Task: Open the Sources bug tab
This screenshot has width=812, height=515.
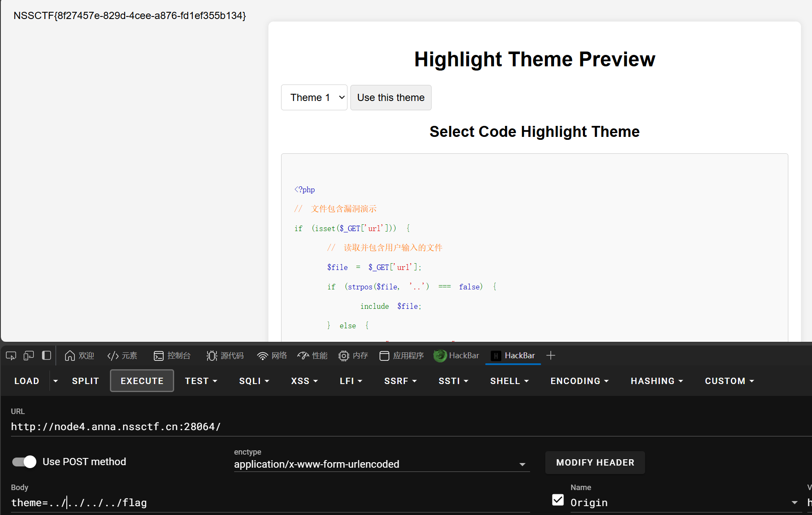Action: [225, 356]
